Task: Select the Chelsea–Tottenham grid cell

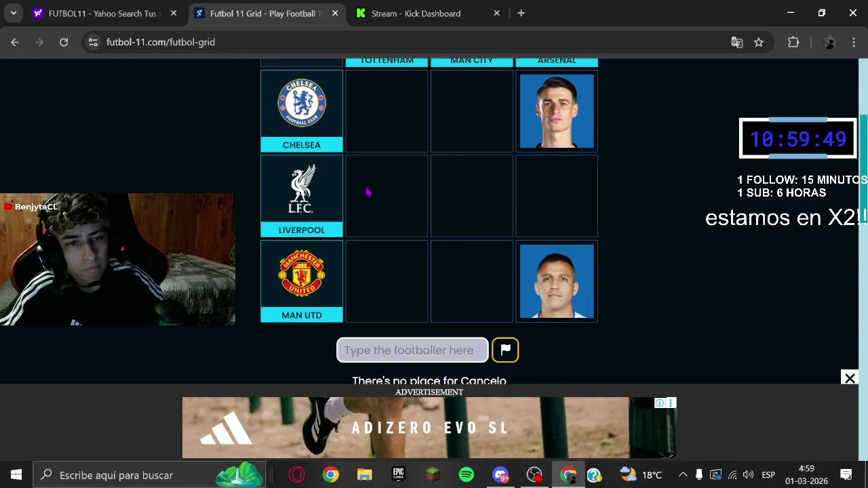Action: (x=387, y=111)
